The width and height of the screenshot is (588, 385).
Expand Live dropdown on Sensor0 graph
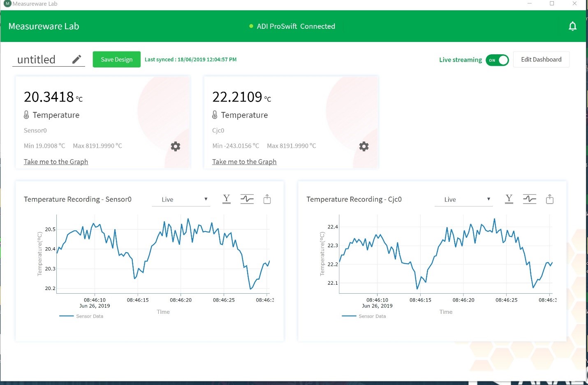click(x=181, y=199)
